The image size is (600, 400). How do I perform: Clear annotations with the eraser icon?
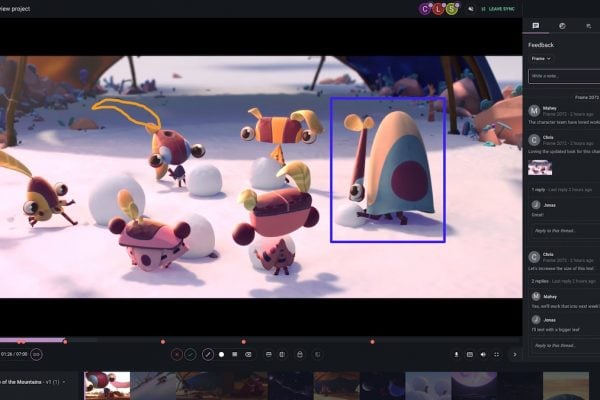click(x=248, y=354)
